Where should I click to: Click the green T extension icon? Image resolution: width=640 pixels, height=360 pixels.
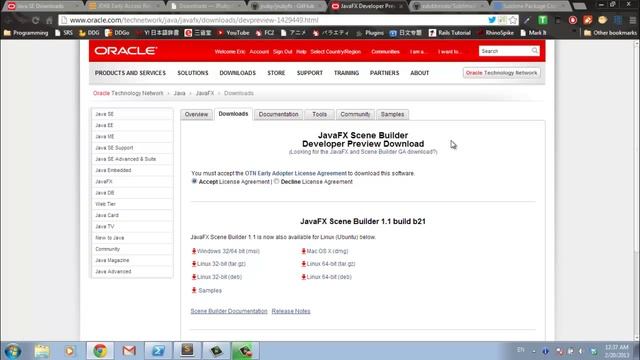pos(542,20)
